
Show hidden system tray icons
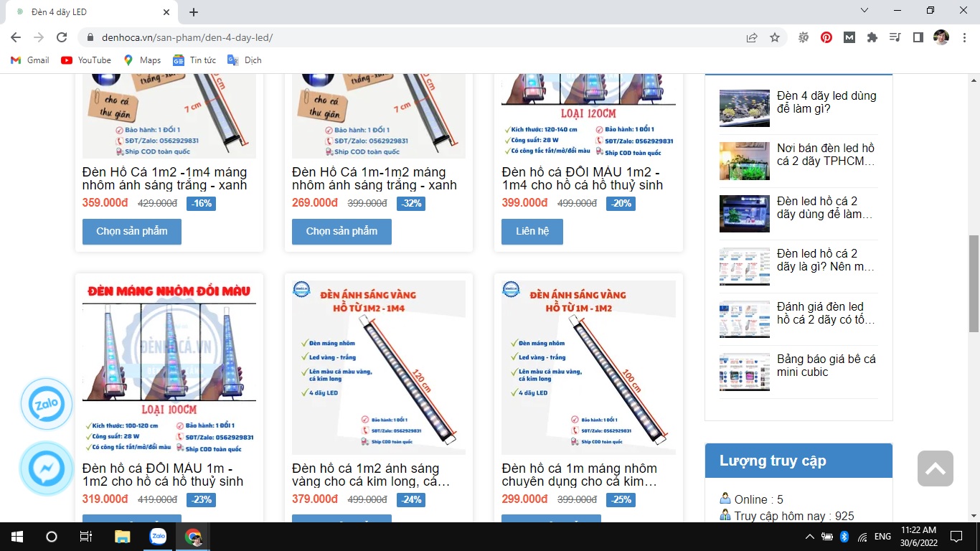coord(810,537)
